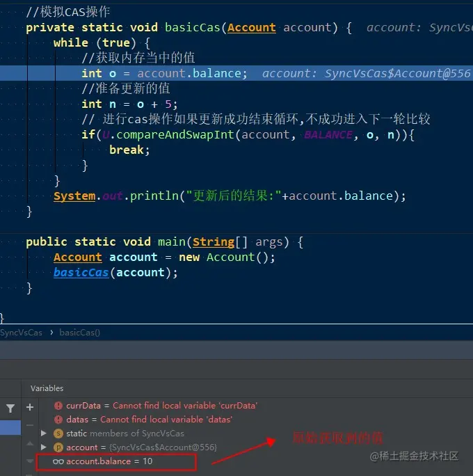
Task: Click the underlined Account parameter type
Action: pyautogui.click(x=252, y=28)
